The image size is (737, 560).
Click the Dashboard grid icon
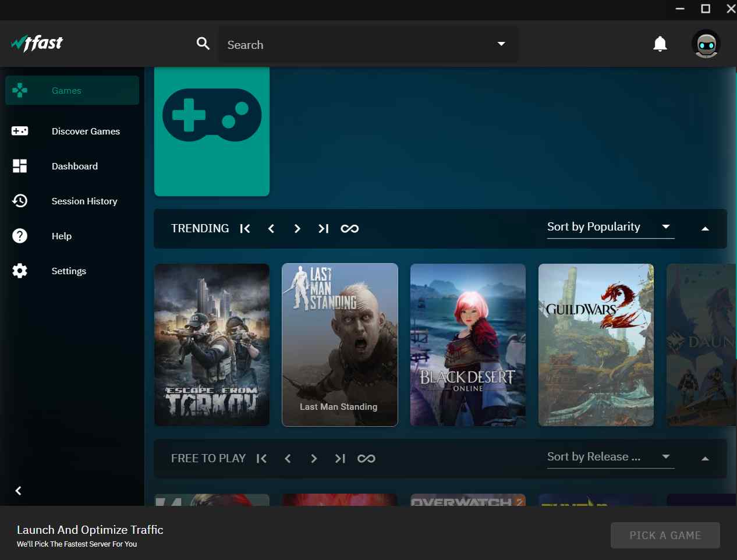(x=20, y=166)
